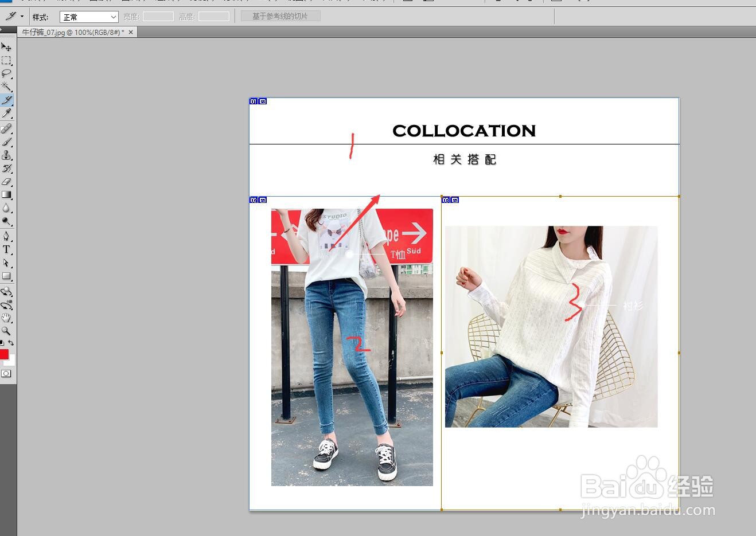
Task: Select the 3D Orbit camera tool
Action: coord(6,305)
